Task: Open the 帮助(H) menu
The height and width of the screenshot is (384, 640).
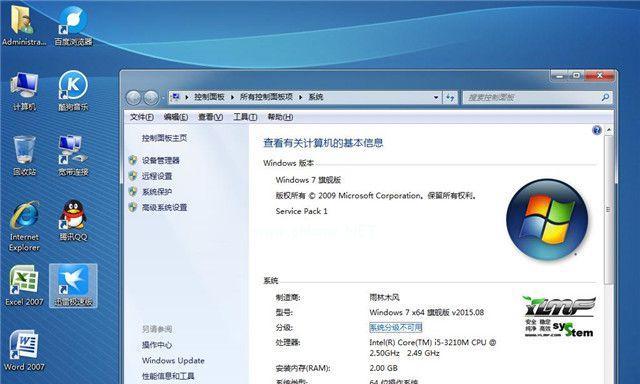Action: 280,117
